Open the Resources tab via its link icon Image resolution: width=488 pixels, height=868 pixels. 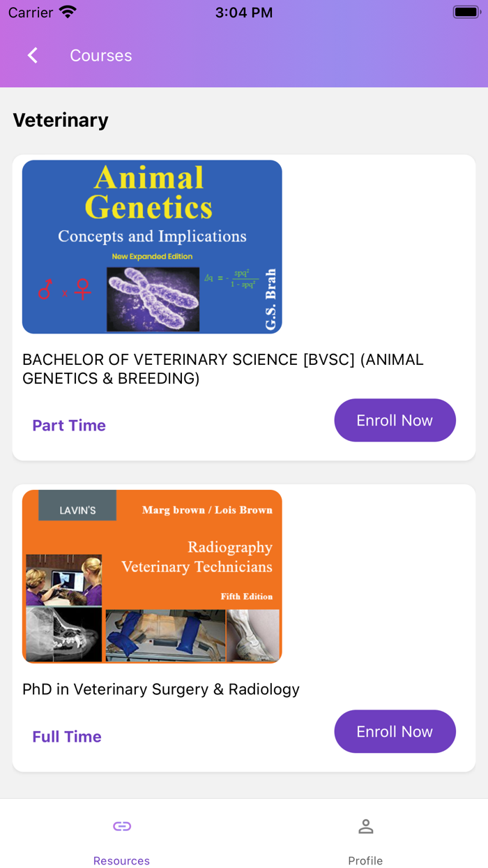coord(121,825)
